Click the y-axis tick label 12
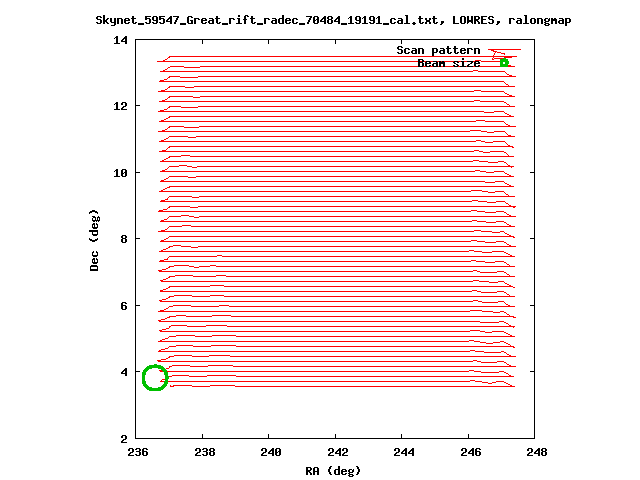The width and height of the screenshot is (640, 480). click(x=120, y=106)
